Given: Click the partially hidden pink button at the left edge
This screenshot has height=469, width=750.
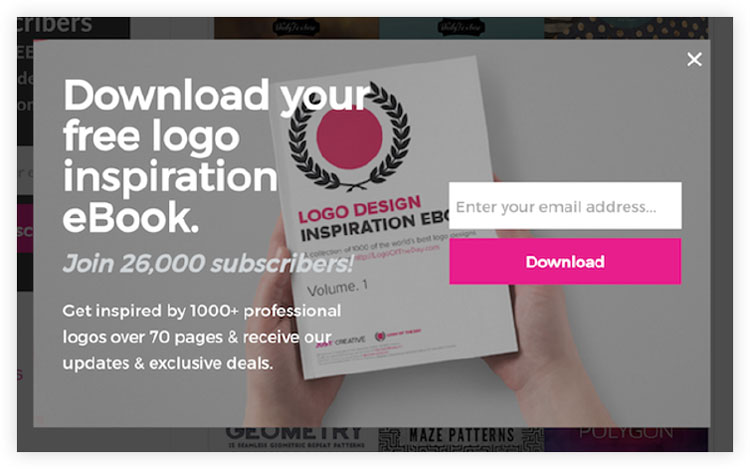Looking at the screenshot, I should tap(25, 229).
